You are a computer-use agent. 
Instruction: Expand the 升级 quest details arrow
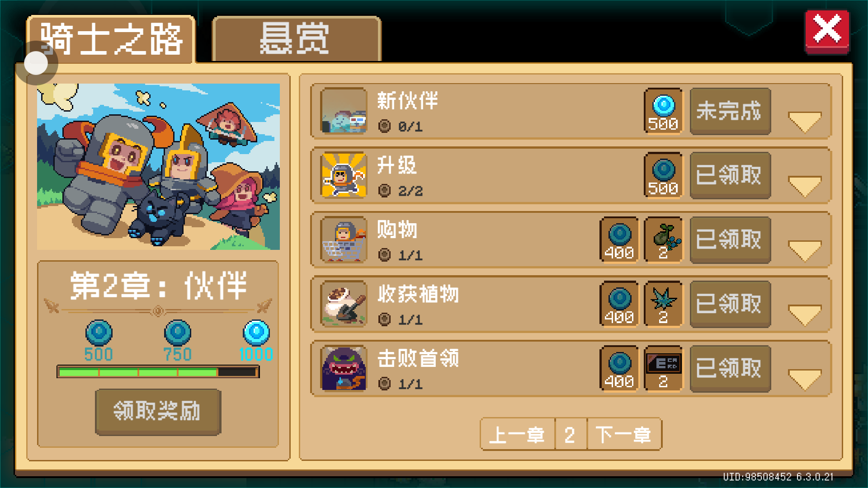[805, 186]
